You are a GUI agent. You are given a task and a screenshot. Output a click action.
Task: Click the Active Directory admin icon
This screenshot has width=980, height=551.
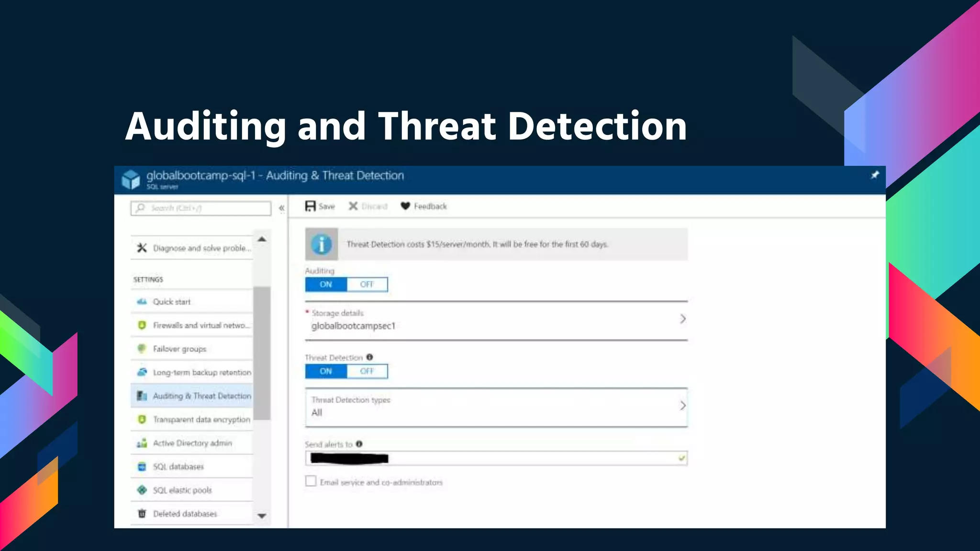(x=142, y=443)
